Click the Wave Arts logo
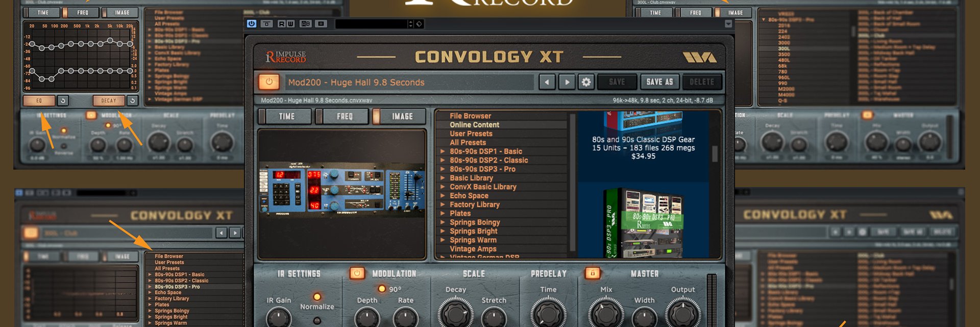This screenshot has height=327, width=980. pyautogui.click(x=700, y=57)
